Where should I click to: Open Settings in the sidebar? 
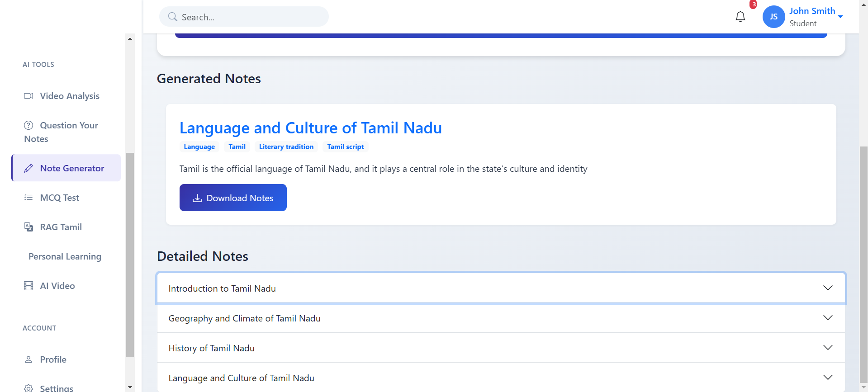tap(56, 388)
